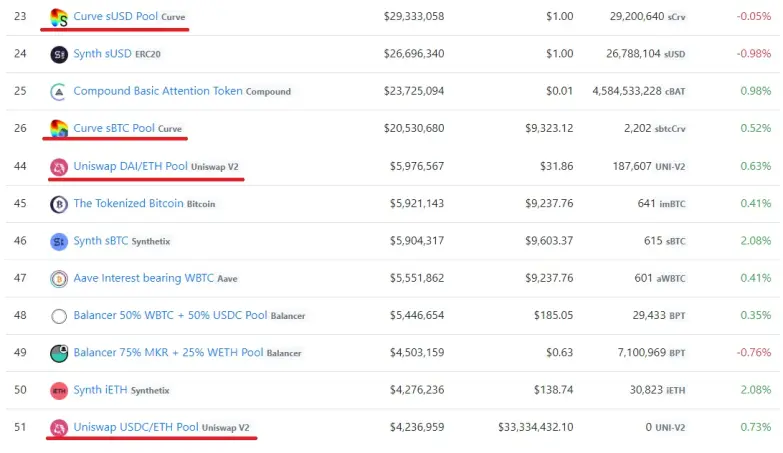The width and height of the screenshot is (783, 453).
Task: Click the 615 sBTC supply cell
Action: point(665,241)
